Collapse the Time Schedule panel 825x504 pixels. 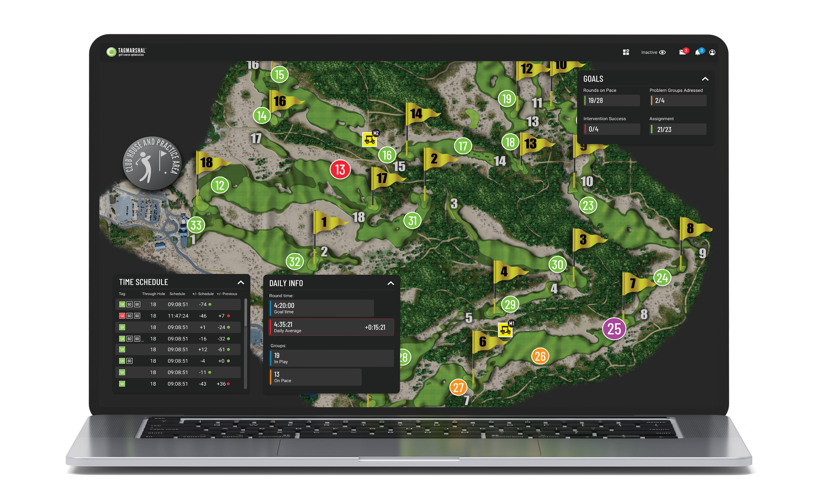click(241, 283)
